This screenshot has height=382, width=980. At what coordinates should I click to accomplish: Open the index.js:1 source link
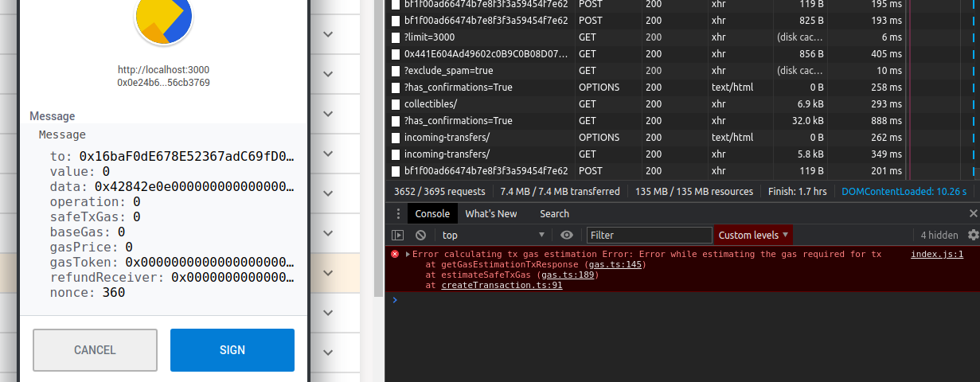pos(937,255)
